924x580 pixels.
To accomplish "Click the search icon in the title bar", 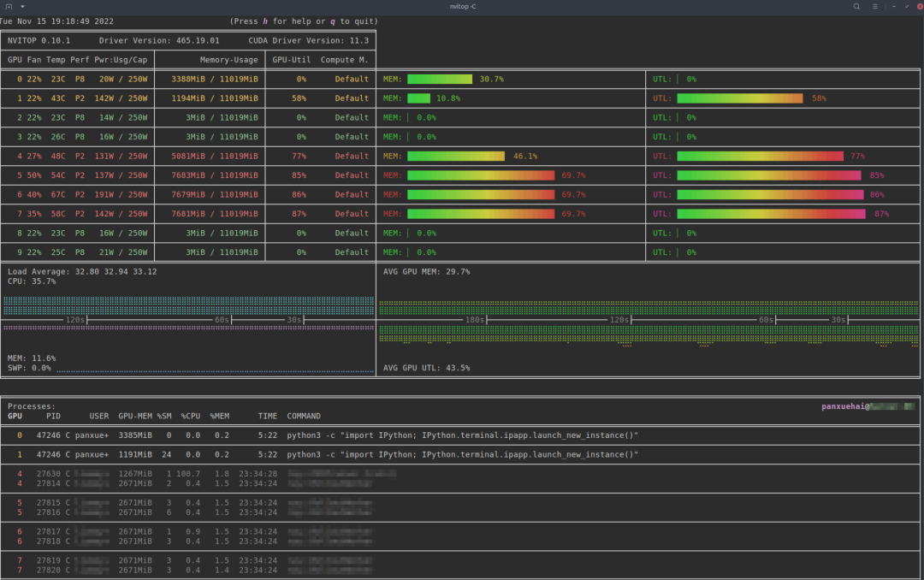I will point(856,7).
